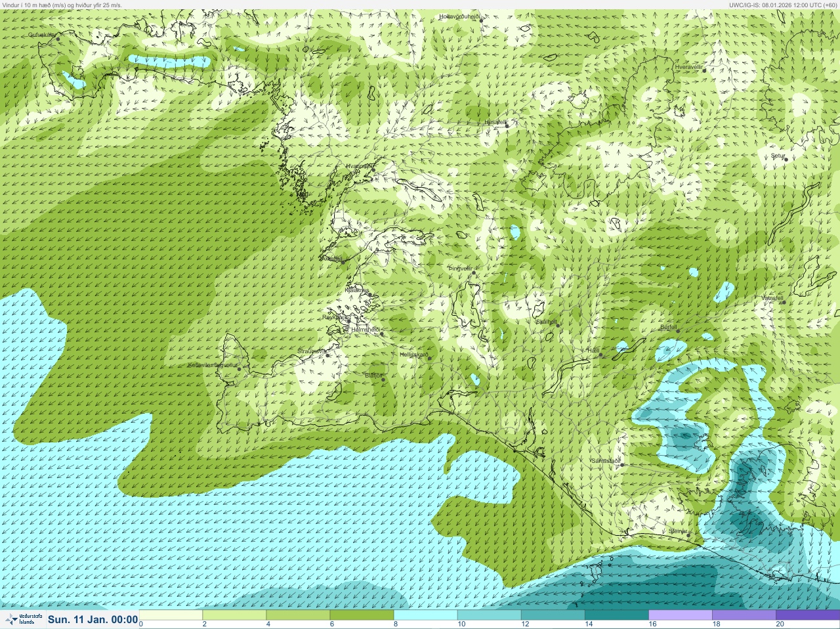This screenshot has height=629, width=840.
Task: Select the Vatnsfell station marker
Action: point(784,302)
